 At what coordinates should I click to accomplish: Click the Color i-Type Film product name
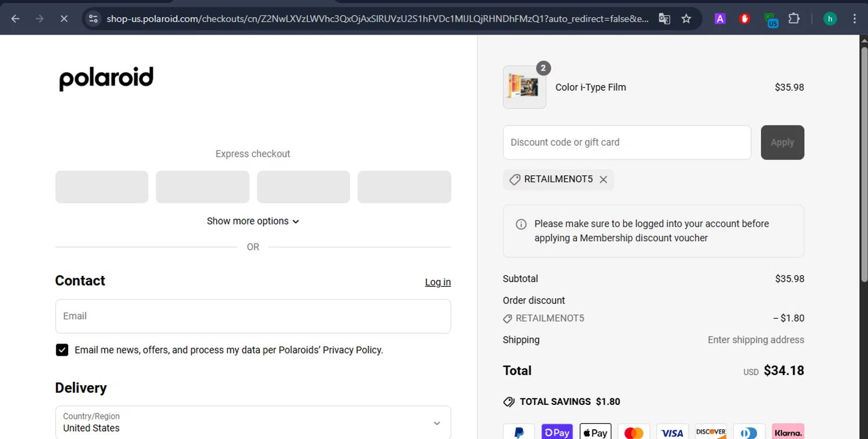(x=590, y=87)
